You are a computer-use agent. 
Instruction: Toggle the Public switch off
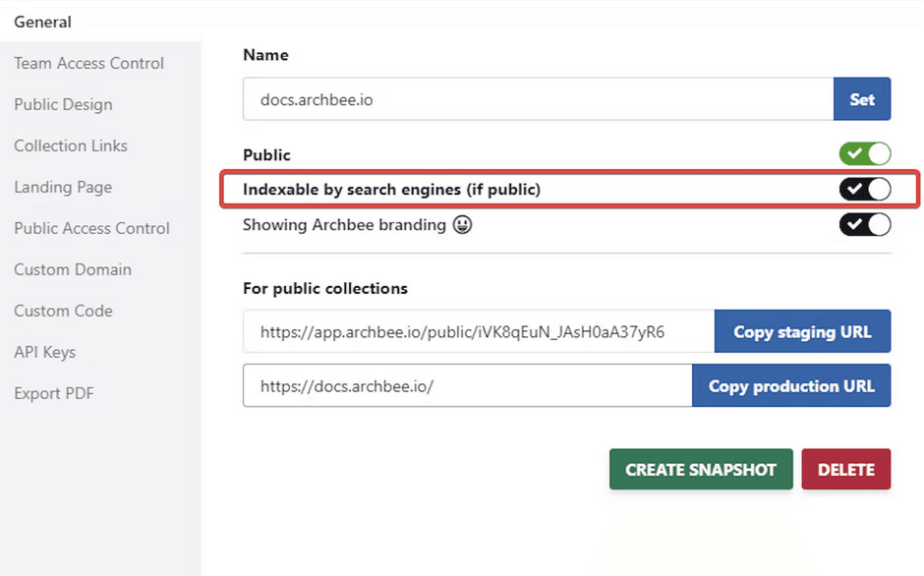click(x=864, y=154)
